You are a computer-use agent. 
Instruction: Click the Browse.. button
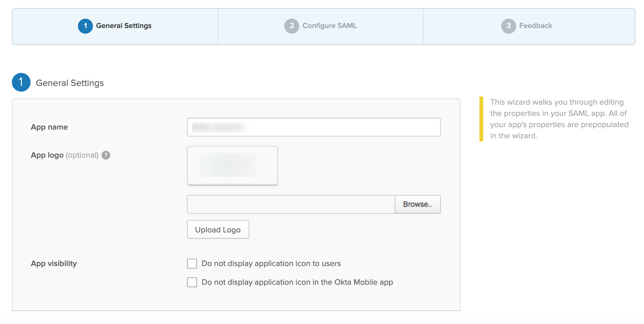coord(418,204)
